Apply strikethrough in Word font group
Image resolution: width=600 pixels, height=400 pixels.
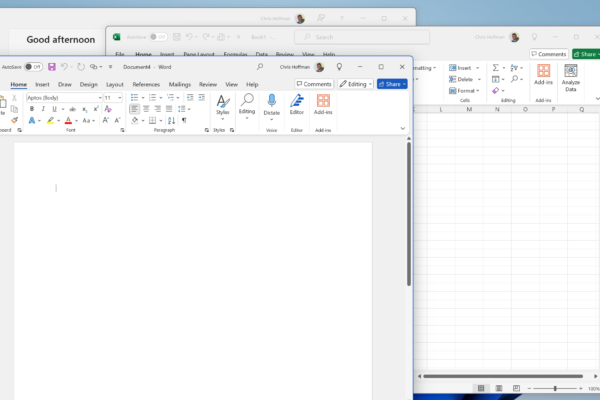(x=72, y=109)
